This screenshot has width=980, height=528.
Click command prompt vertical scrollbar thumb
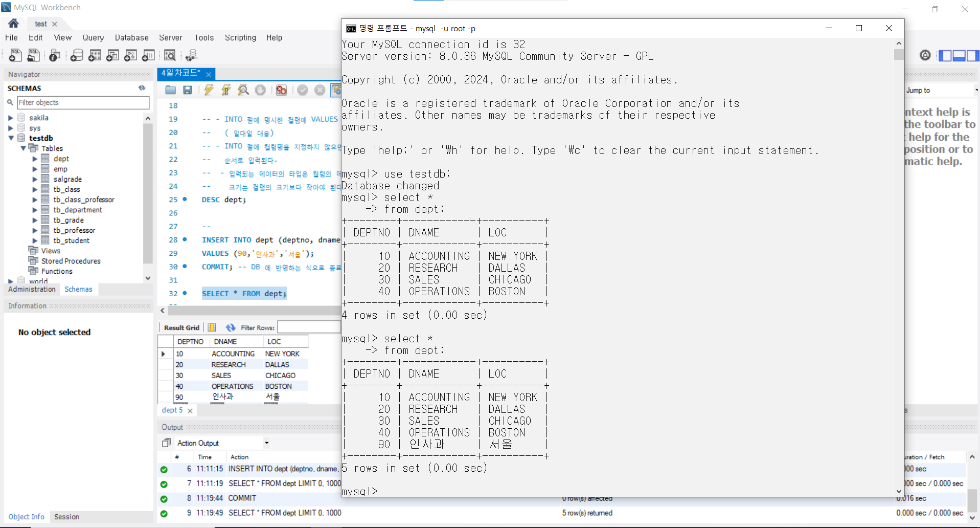(x=899, y=54)
